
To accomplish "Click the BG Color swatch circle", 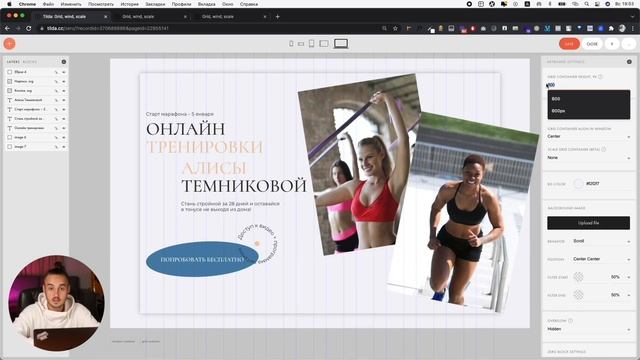I will pyautogui.click(x=578, y=184).
